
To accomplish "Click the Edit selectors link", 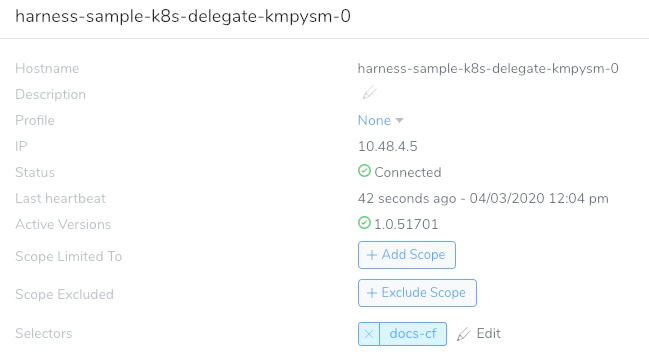I will pos(488,333).
